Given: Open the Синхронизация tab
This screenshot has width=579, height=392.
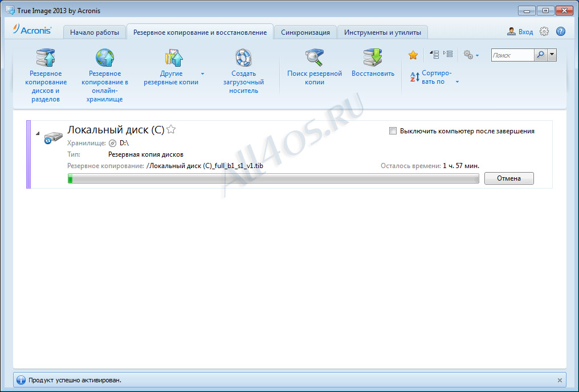Looking at the screenshot, I should 305,32.
